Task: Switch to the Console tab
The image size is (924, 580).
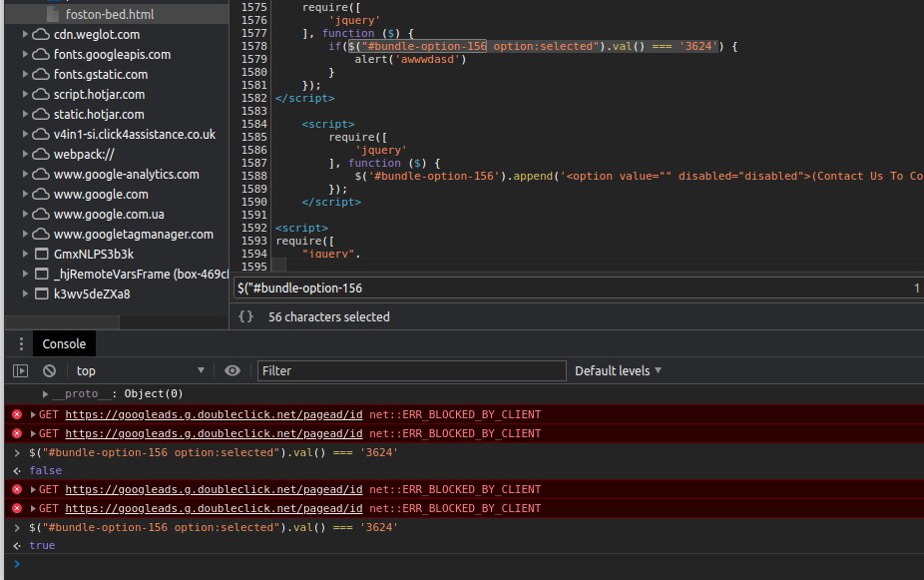Action: click(x=64, y=343)
